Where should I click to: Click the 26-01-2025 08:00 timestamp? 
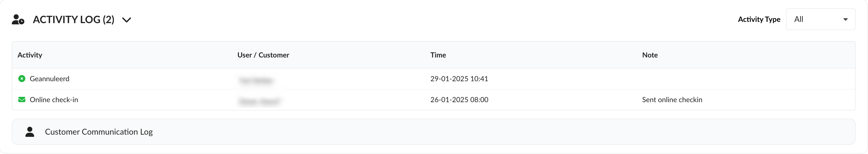(x=459, y=100)
